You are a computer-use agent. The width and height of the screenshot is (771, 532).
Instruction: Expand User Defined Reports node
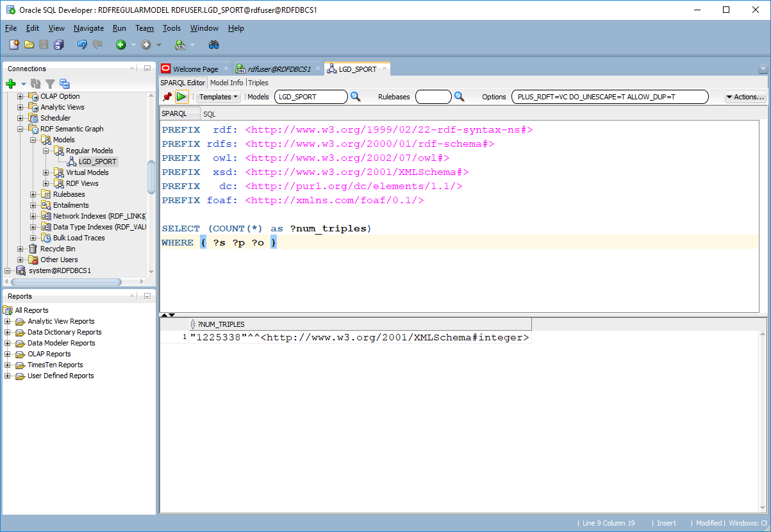coord(8,376)
